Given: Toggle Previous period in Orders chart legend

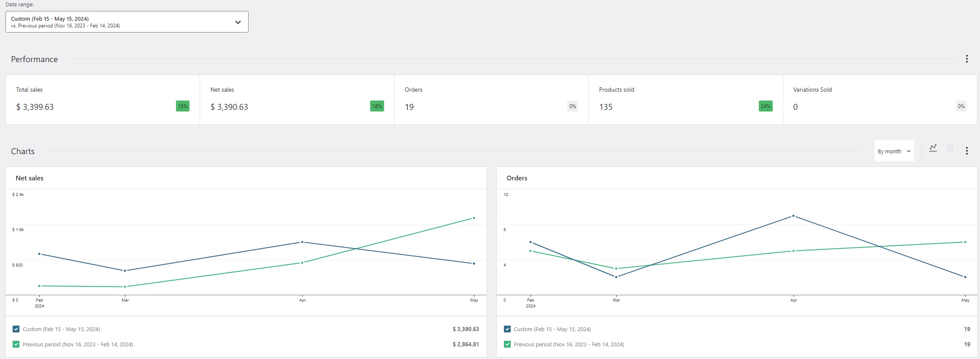Looking at the screenshot, I should pyautogui.click(x=507, y=344).
